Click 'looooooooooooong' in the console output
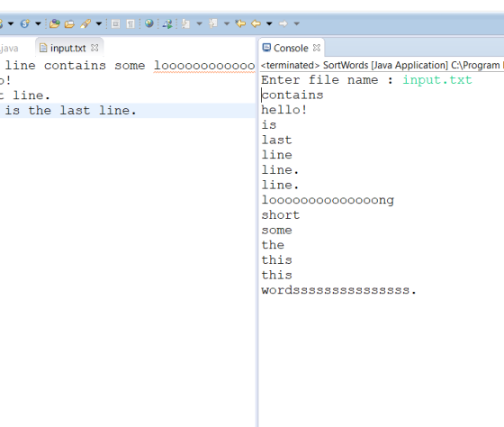 pyautogui.click(x=328, y=200)
